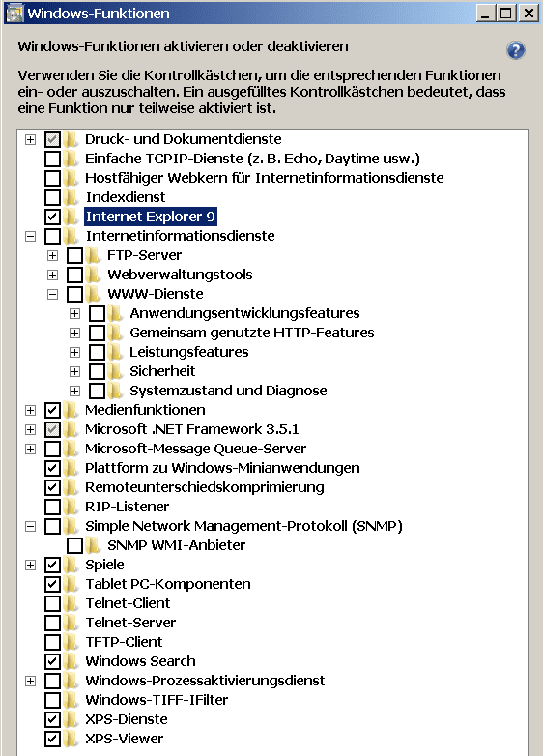Image resolution: width=543 pixels, height=756 pixels.
Task: Uncheck Plattform zu Windows-Minianwendungen checkbox
Action: (x=52, y=468)
